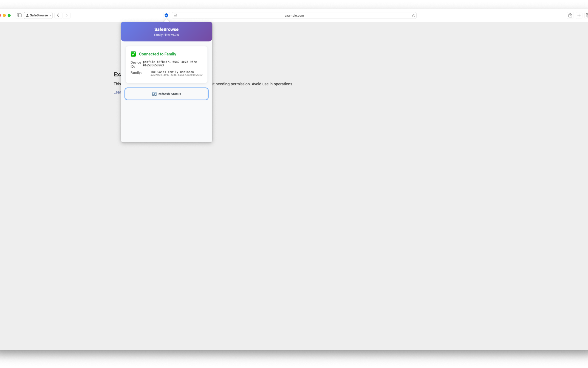Screen dimensions: 588x368
Task: Click the Family: label
Action: 136,72
